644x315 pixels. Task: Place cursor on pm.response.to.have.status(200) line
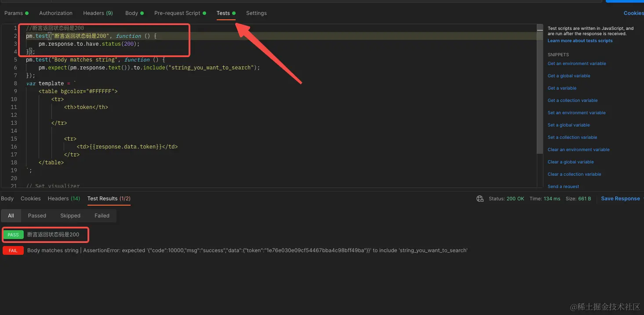click(89, 44)
